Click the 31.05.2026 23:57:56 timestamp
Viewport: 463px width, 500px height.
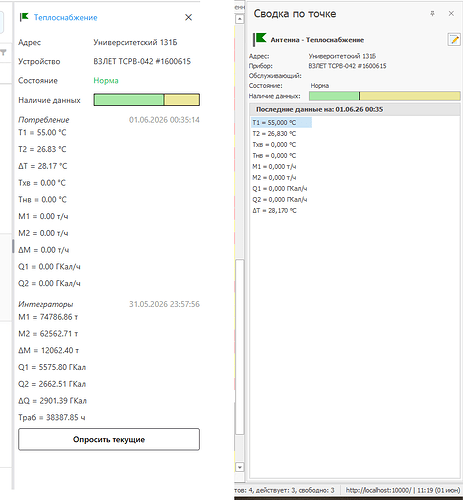(164, 304)
